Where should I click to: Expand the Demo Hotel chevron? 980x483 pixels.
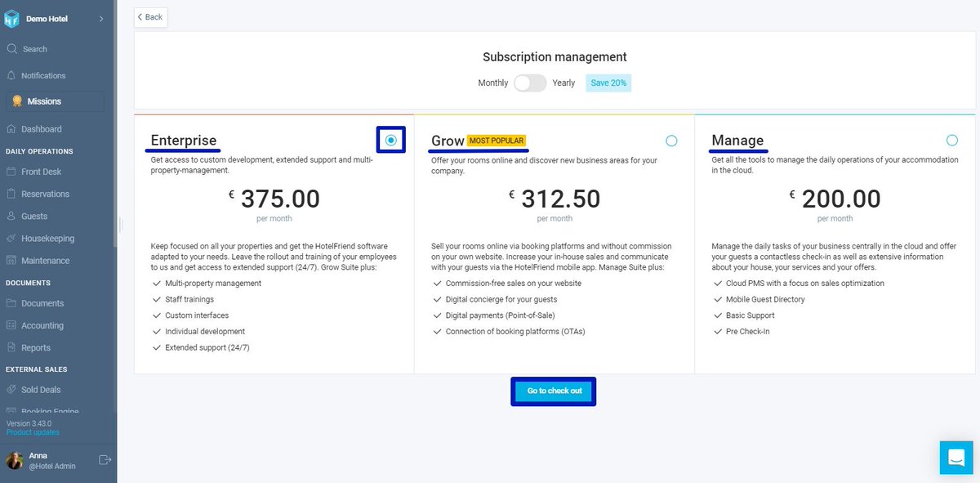pos(101,19)
